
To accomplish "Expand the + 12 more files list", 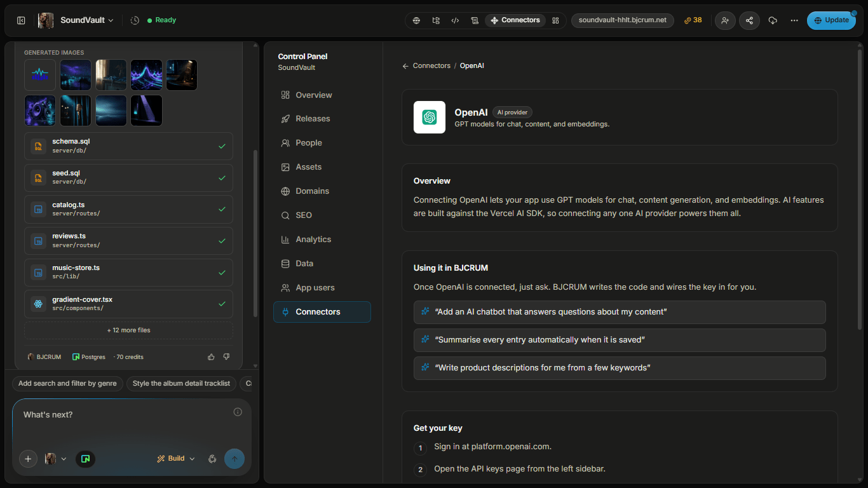I will (x=128, y=330).
